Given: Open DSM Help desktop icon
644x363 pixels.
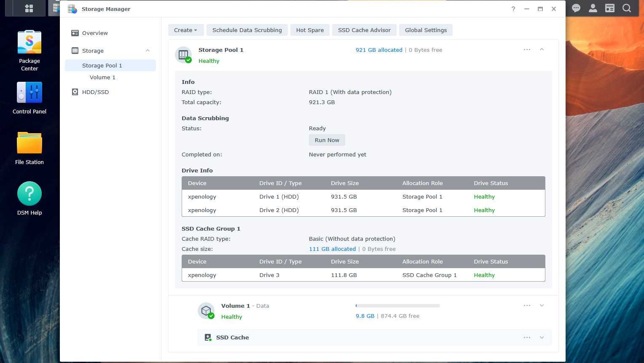Looking at the screenshot, I should 30,198.
